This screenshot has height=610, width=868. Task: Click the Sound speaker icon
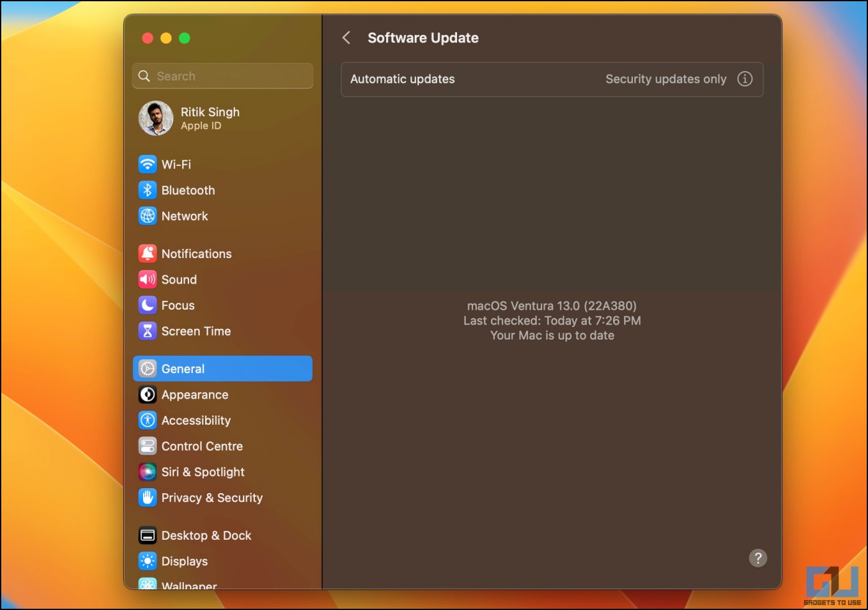click(147, 279)
